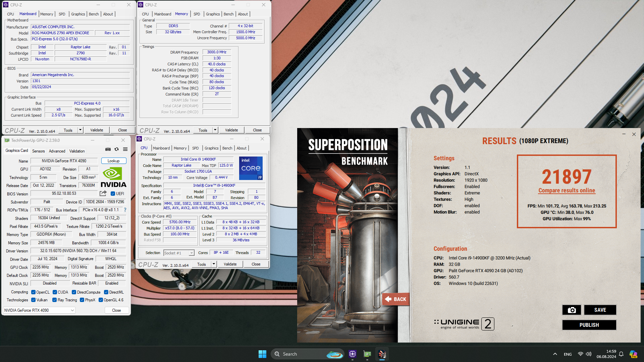Open network settings from tray
Image resolution: width=644 pixels, height=362 pixels.
(x=580, y=354)
